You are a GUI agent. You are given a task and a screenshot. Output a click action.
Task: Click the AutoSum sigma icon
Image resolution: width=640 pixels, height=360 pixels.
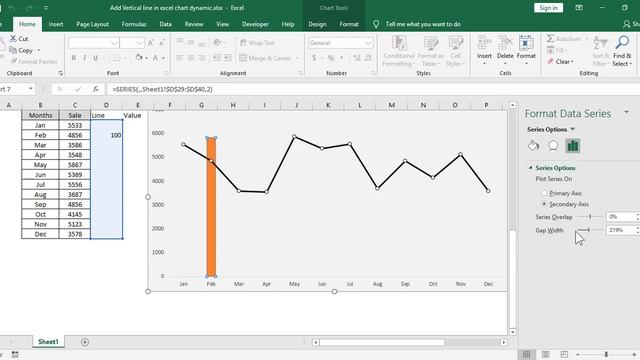[x=551, y=39]
